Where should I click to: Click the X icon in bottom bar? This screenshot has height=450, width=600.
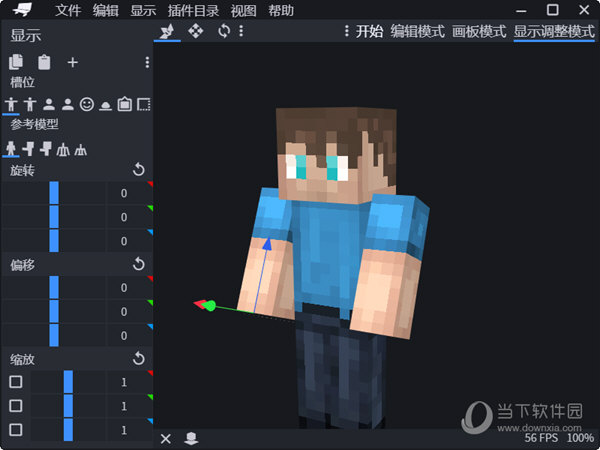click(x=165, y=439)
